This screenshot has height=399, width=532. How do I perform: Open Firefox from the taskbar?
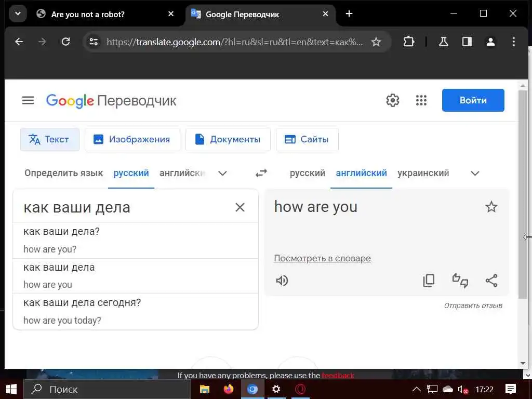coord(229,389)
